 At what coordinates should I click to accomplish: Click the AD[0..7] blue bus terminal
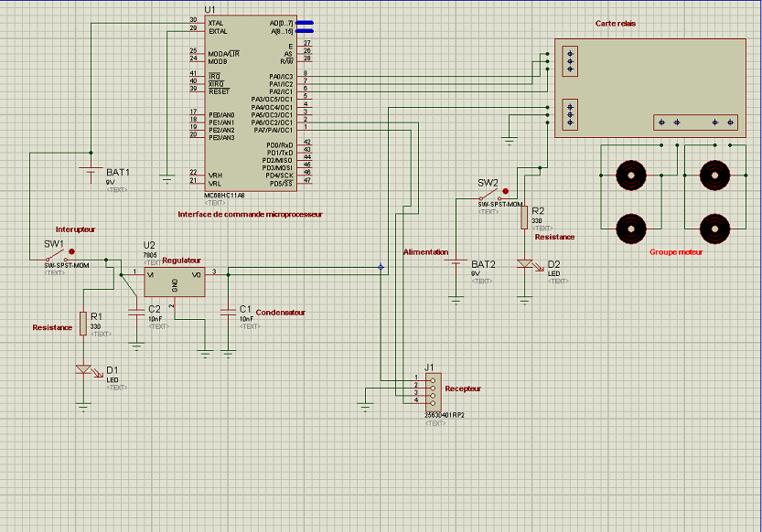pos(305,23)
